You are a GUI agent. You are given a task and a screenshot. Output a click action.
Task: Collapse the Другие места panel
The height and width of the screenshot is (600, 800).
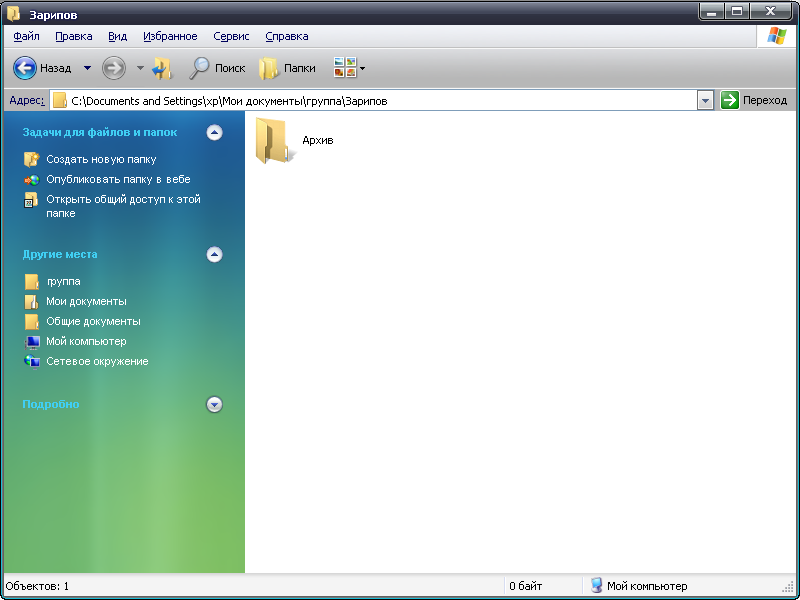point(214,254)
